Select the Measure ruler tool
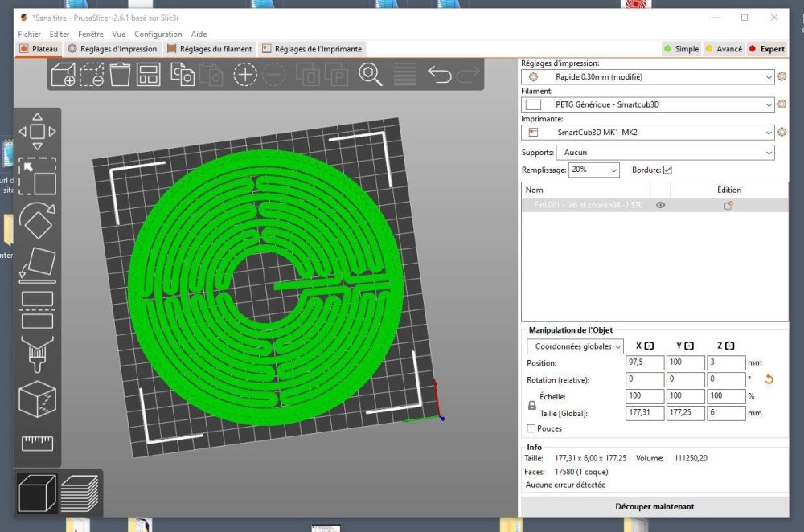 tap(37, 443)
